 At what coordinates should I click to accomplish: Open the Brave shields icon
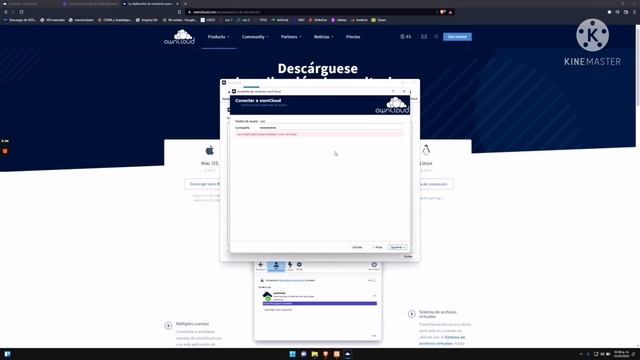[x=442, y=12]
